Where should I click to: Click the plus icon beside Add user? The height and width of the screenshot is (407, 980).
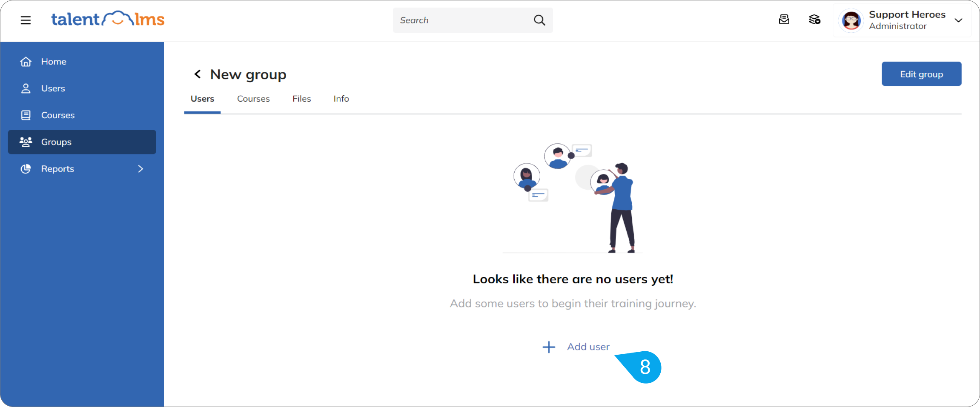click(x=549, y=347)
